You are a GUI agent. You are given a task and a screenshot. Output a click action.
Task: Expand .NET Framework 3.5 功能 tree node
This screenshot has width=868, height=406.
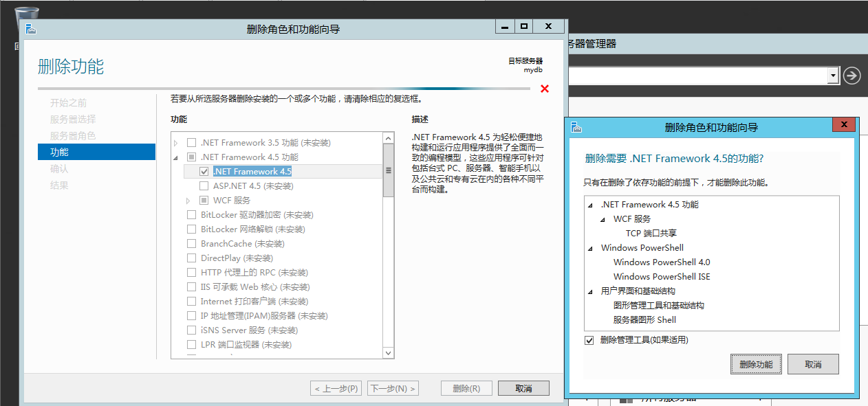176,143
